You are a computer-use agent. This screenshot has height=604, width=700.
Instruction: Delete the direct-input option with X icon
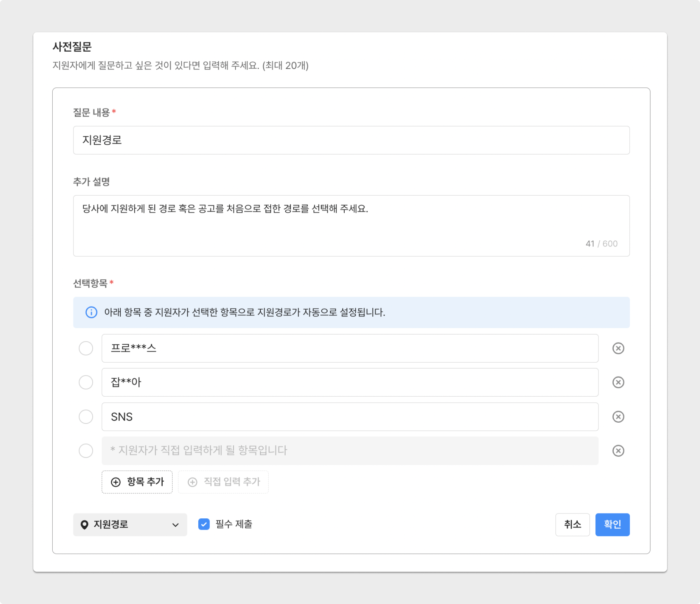point(618,450)
